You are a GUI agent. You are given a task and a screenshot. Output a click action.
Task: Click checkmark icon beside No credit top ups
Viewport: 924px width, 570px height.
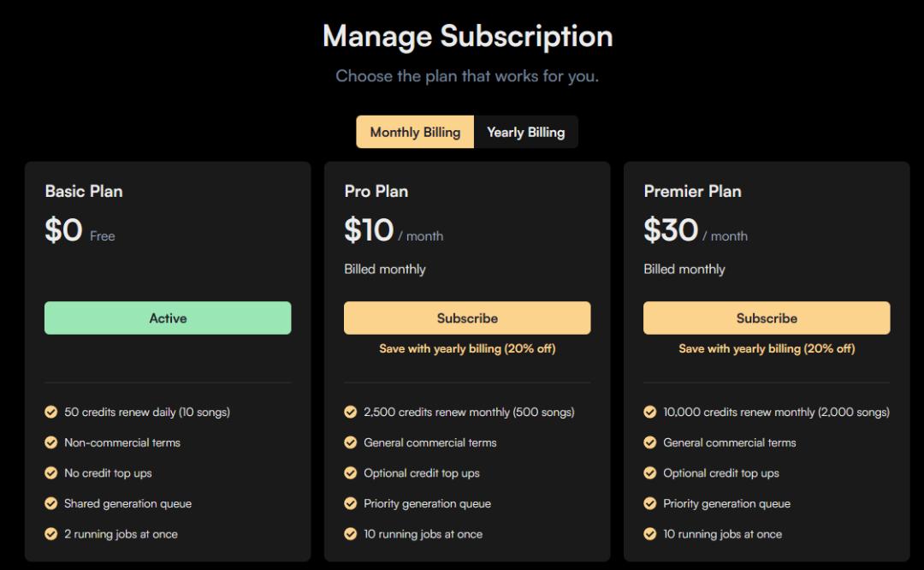point(51,473)
